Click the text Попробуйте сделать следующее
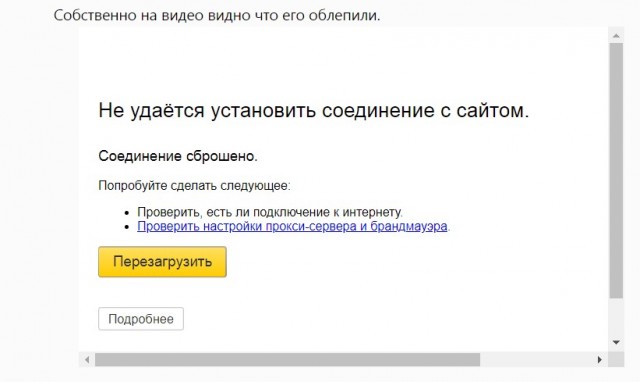The image size is (640, 382). (194, 186)
